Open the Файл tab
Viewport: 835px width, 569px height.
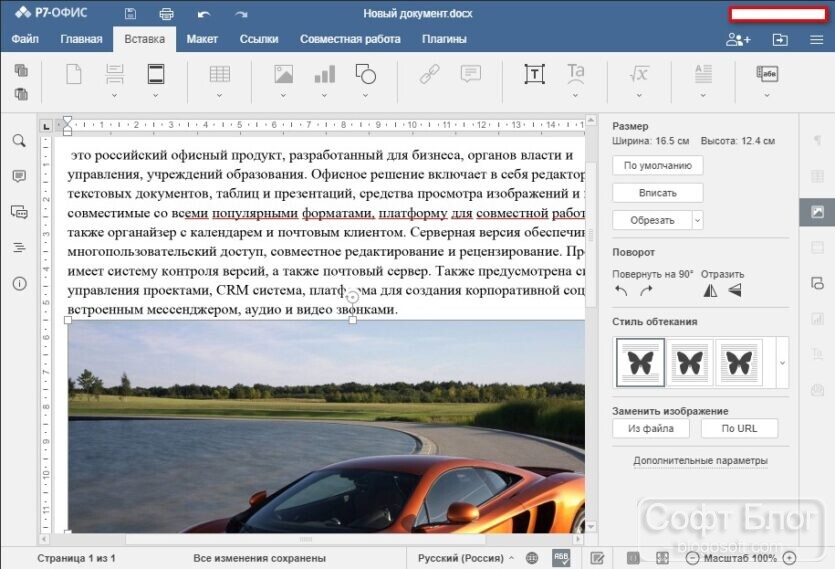pos(25,39)
